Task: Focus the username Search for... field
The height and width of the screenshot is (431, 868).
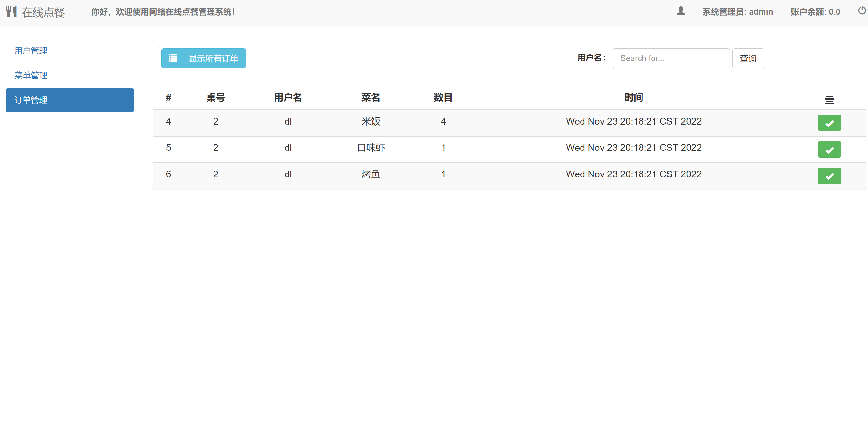Action: coord(671,58)
